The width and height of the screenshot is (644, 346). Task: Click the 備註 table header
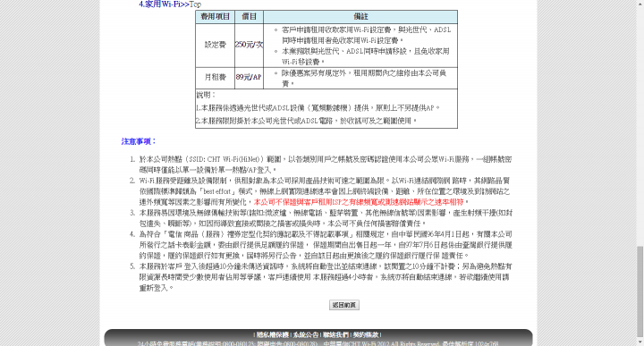pos(360,17)
